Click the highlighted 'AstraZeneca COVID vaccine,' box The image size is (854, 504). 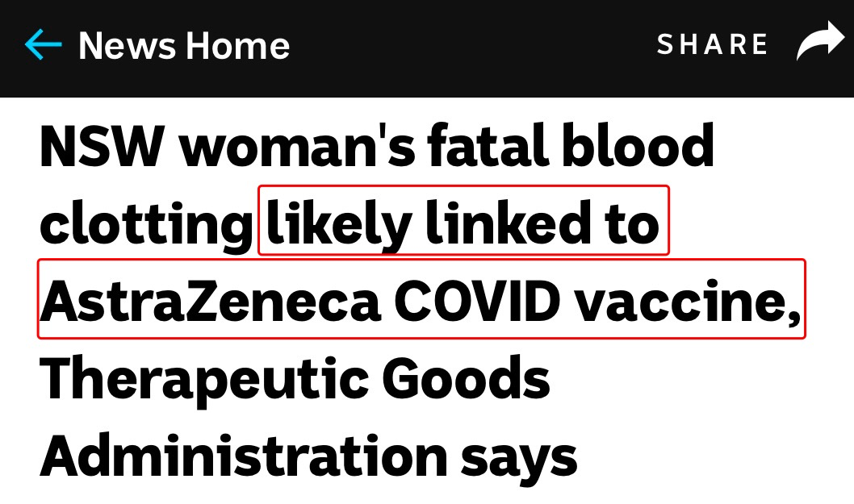pyautogui.click(x=421, y=299)
